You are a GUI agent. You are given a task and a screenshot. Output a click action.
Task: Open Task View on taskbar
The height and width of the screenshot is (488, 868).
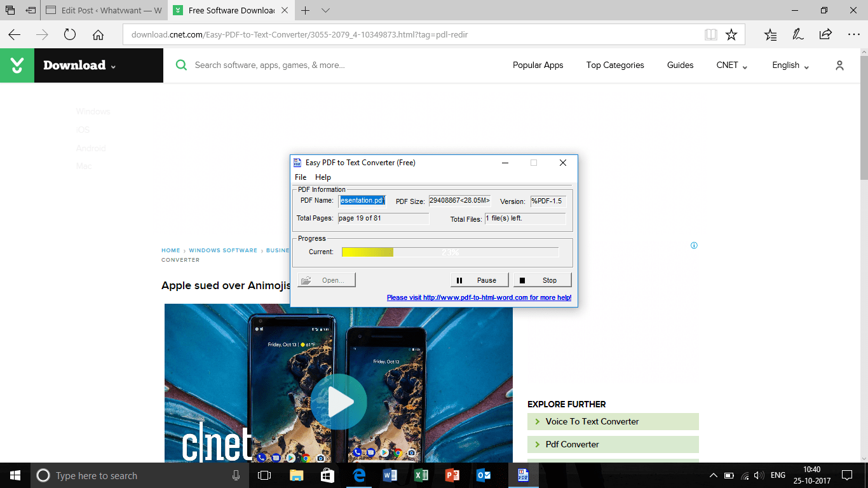click(x=264, y=475)
